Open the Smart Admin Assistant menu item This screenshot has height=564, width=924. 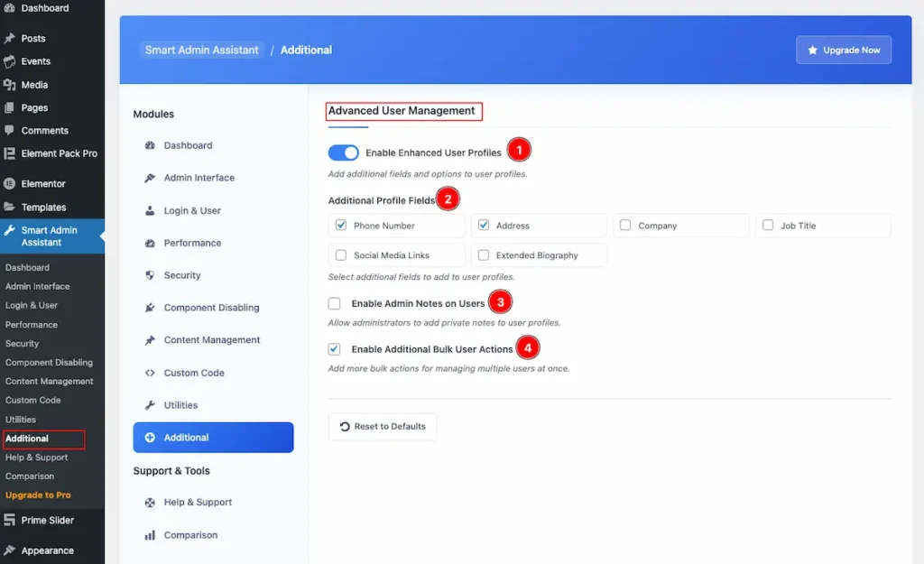click(x=51, y=236)
